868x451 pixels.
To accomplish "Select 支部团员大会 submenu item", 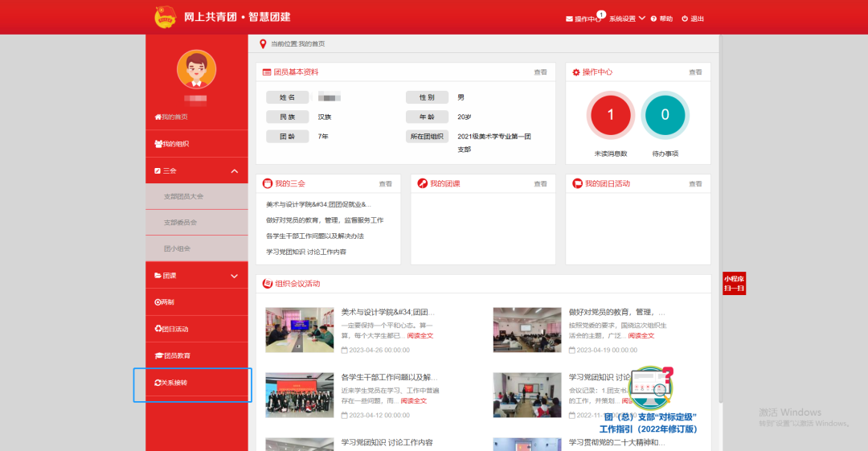I will pos(184,196).
